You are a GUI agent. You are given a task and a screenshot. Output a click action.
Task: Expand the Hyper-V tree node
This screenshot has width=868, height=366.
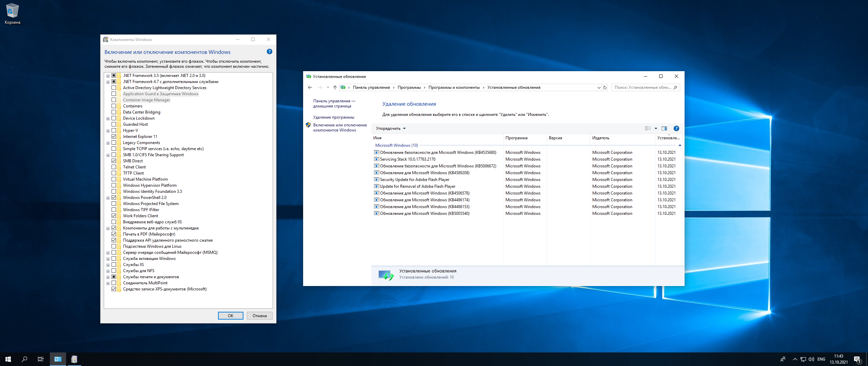coord(108,131)
